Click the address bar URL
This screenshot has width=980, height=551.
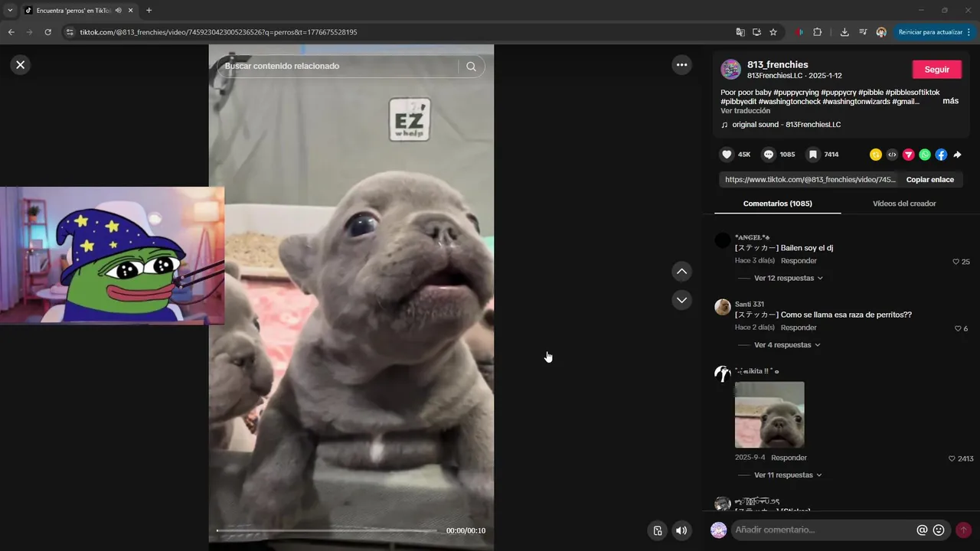click(x=218, y=32)
